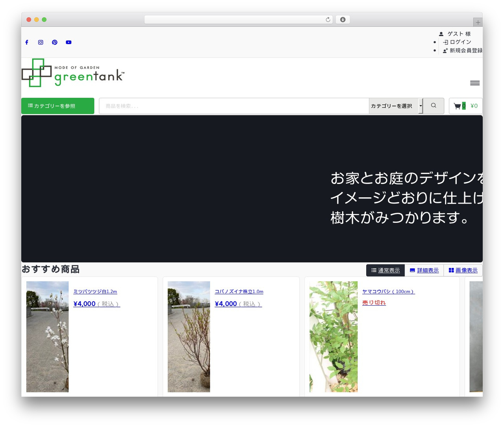Click into the 商品を検索 search field

tap(234, 106)
